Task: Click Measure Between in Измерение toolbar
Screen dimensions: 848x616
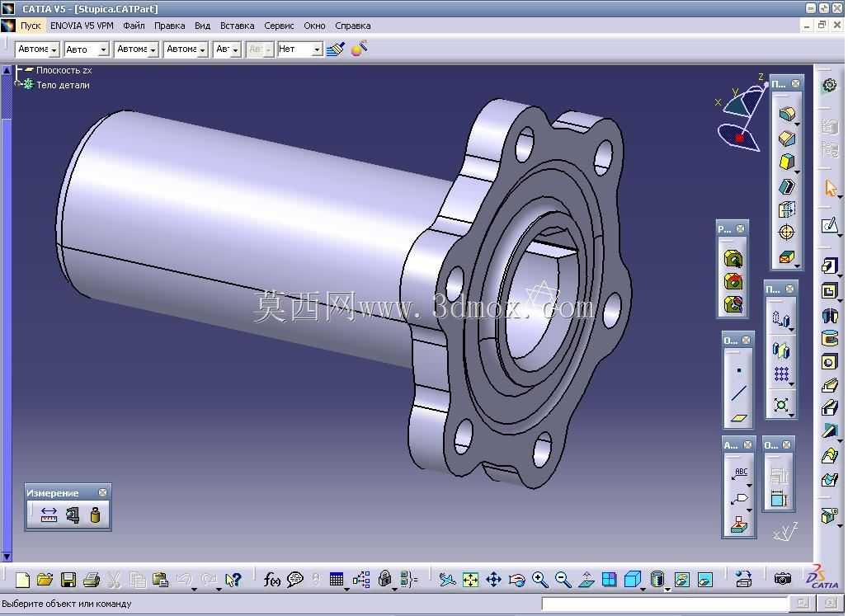Action: 49,515
